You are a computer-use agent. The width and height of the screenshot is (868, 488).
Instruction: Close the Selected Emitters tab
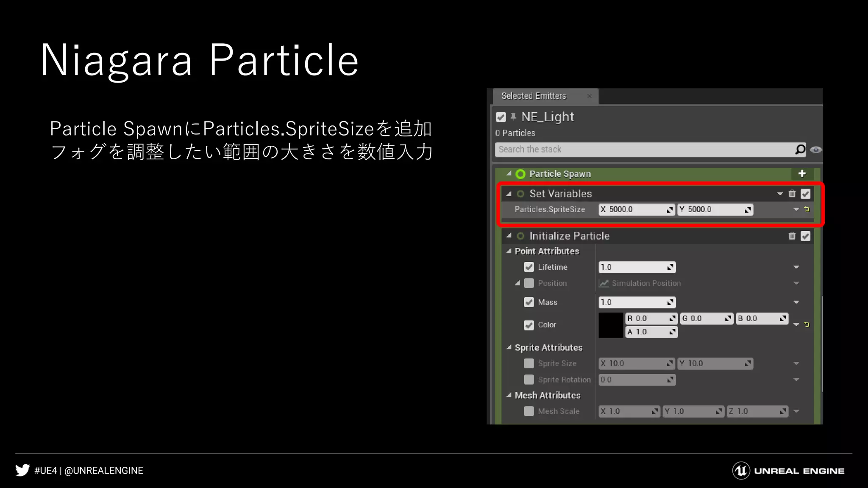(589, 96)
